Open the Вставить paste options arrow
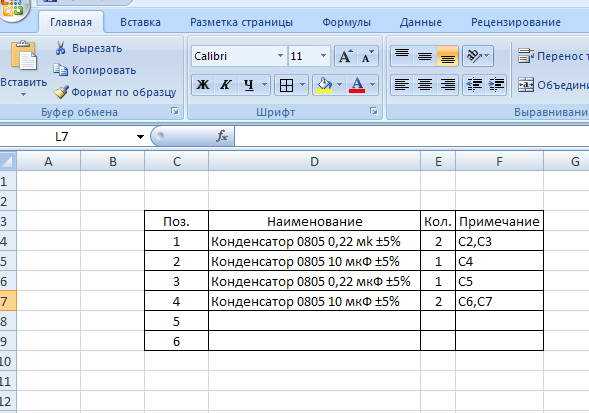This screenshot has width=589, height=413. [23, 94]
